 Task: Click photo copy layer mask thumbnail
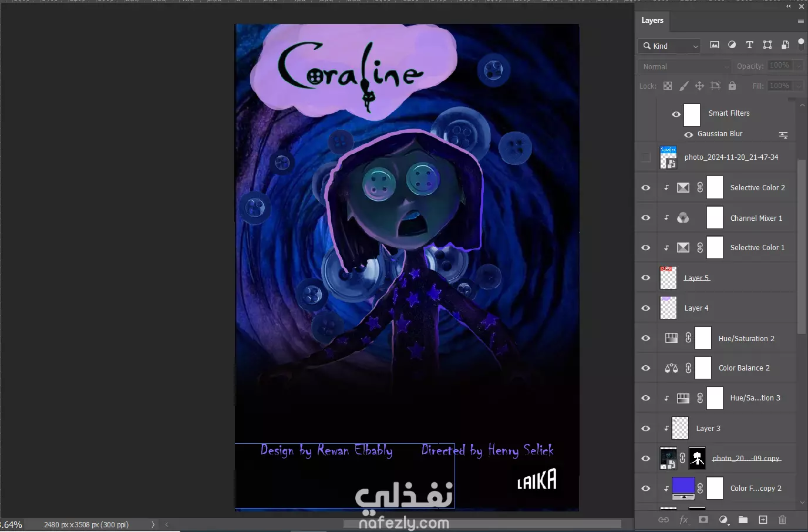(x=697, y=458)
